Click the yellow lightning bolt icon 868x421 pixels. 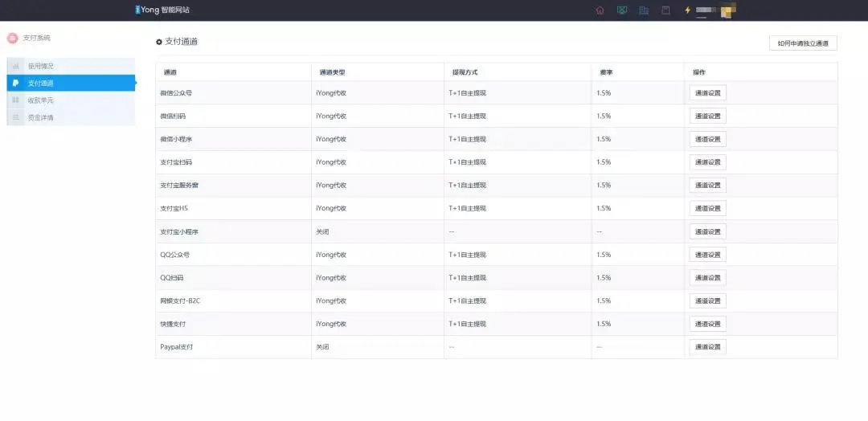[687, 10]
